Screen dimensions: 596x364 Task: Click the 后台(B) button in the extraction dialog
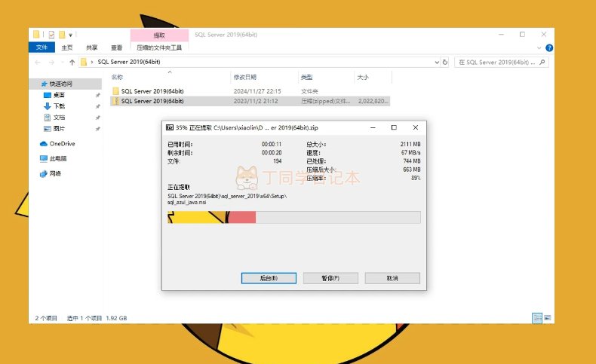(x=269, y=278)
